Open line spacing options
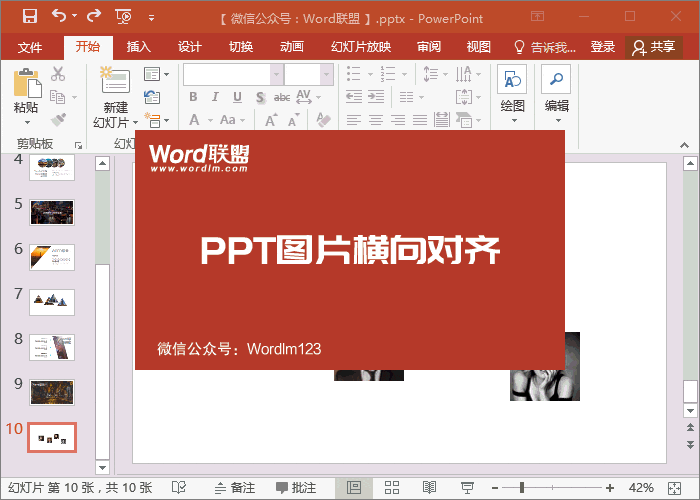This screenshot has height=500, width=700. (x=435, y=74)
